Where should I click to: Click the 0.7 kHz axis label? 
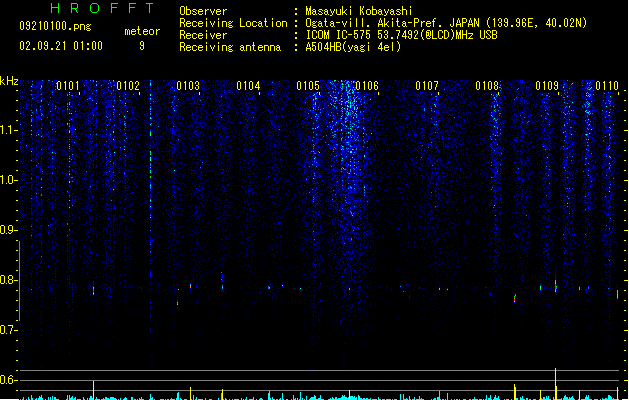8,330
